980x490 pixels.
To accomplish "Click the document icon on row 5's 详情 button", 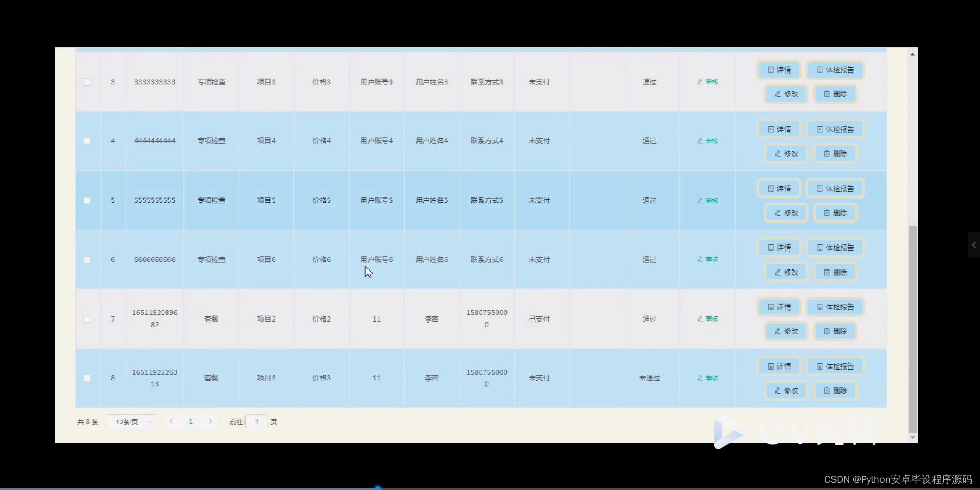I will pyautogui.click(x=771, y=188).
